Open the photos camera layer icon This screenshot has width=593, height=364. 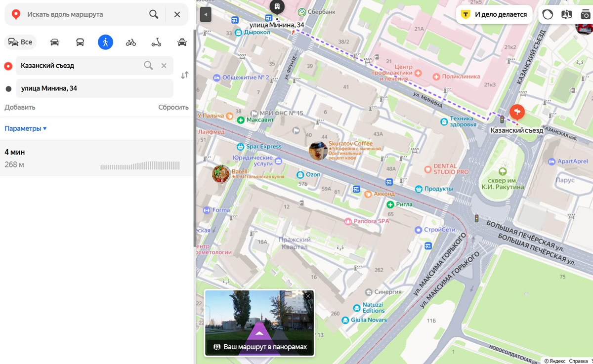coord(586,14)
